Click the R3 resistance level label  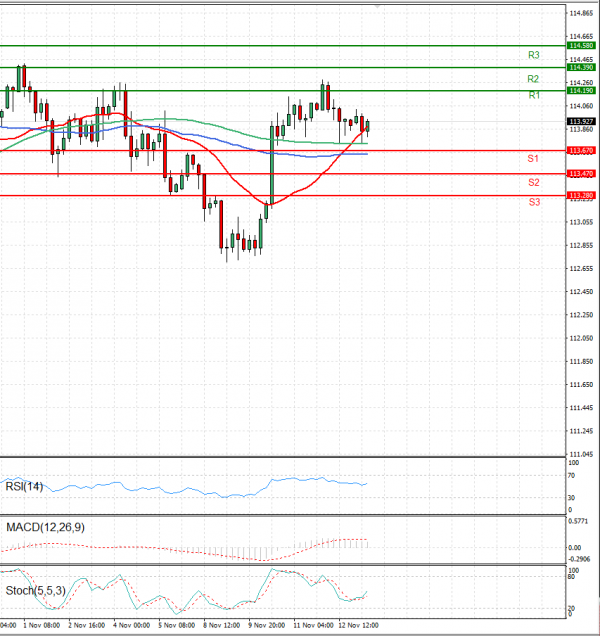pyautogui.click(x=534, y=55)
